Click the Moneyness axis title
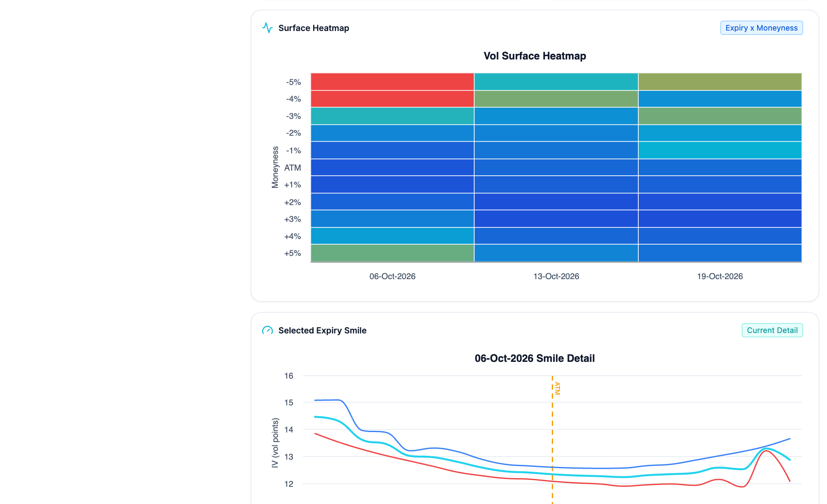The height and width of the screenshot is (504, 827). point(275,167)
